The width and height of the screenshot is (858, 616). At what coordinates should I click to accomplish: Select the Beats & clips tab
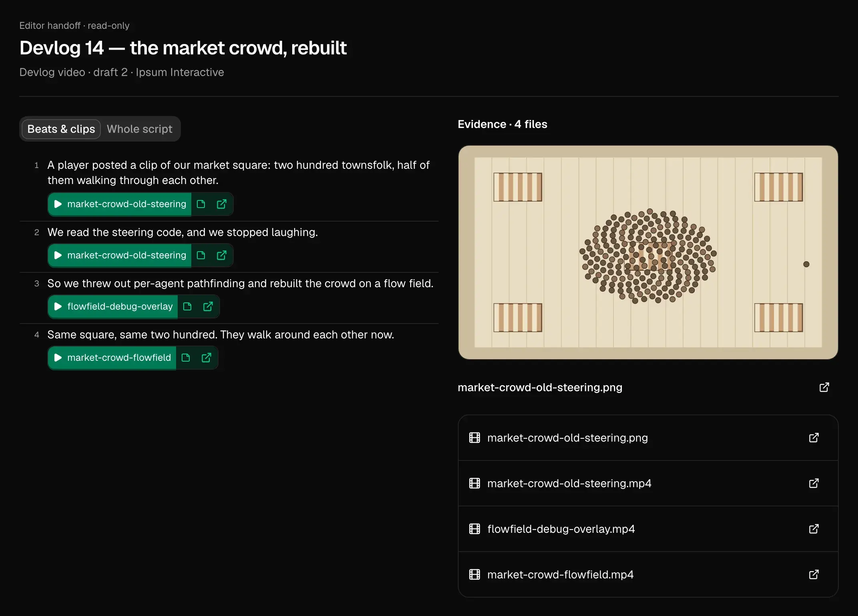61,129
